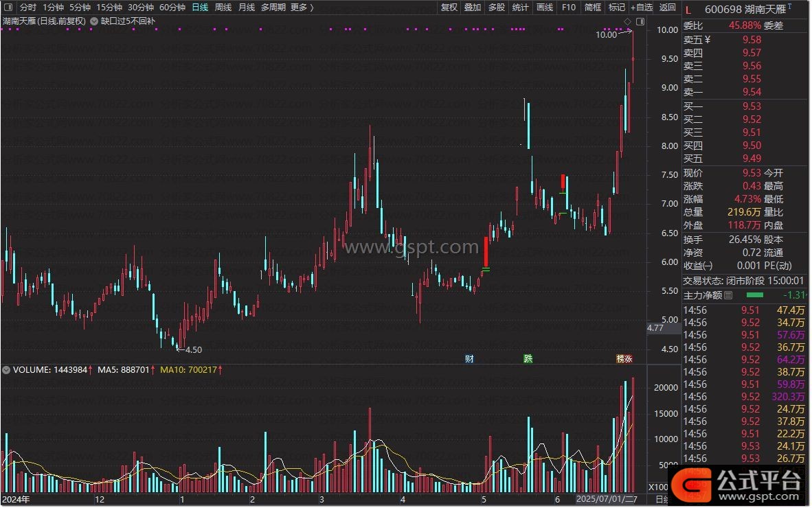Select the 买五 bid row at 9.49
Viewport: 812px width, 508px height.
(x=746, y=159)
